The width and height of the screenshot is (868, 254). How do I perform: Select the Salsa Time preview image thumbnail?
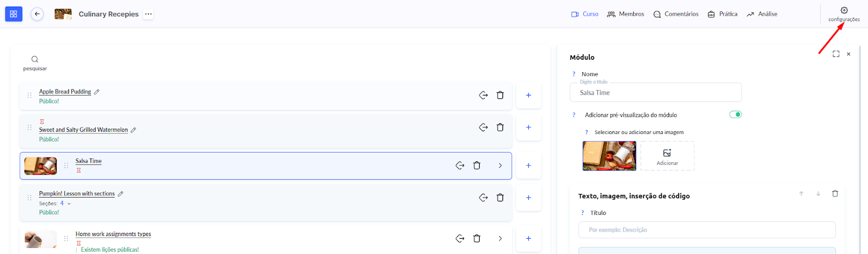609,156
